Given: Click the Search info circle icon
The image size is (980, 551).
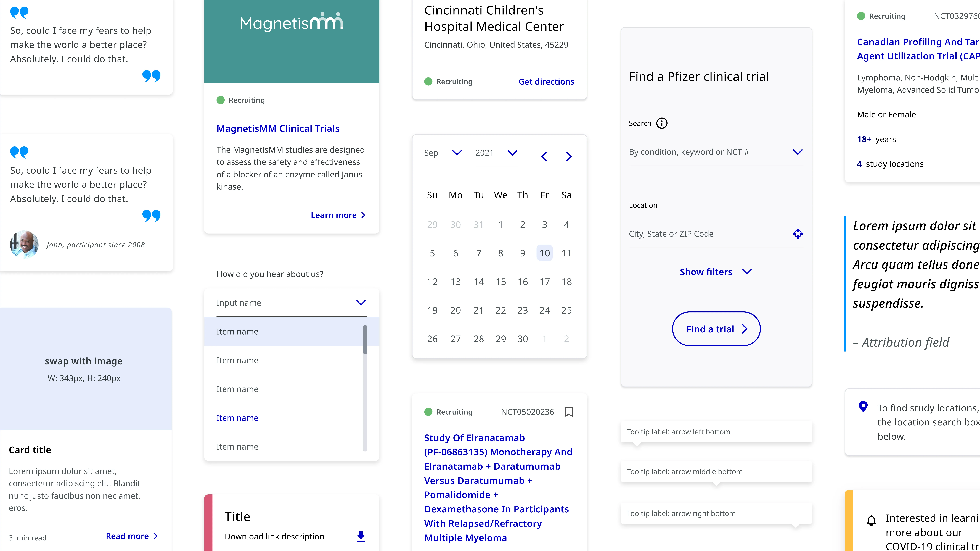Looking at the screenshot, I should point(662,123).
